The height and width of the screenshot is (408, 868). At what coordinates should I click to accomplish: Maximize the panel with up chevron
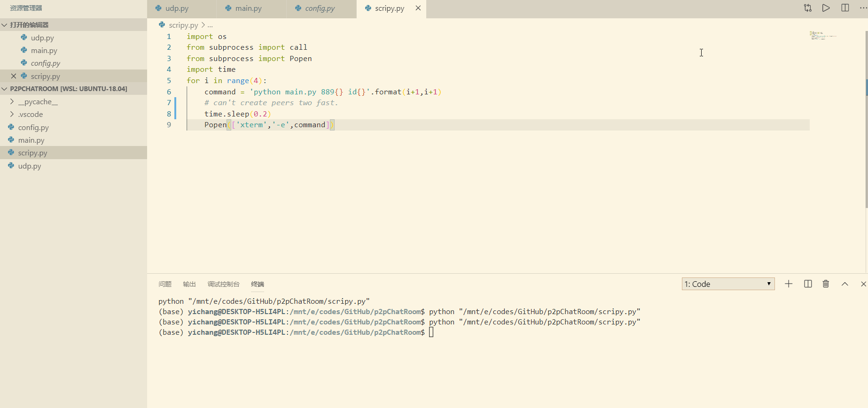pyautogui.click(x=845, y=284)
